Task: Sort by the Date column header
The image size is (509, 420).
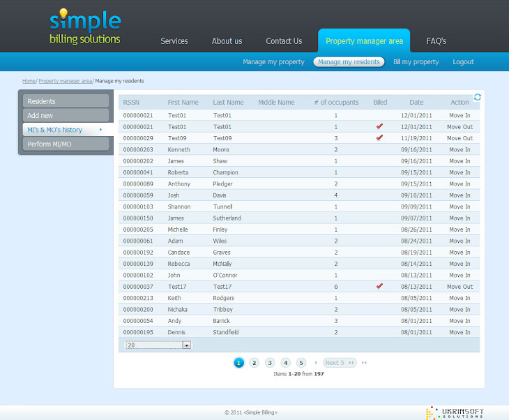Action: pos(416,103)
